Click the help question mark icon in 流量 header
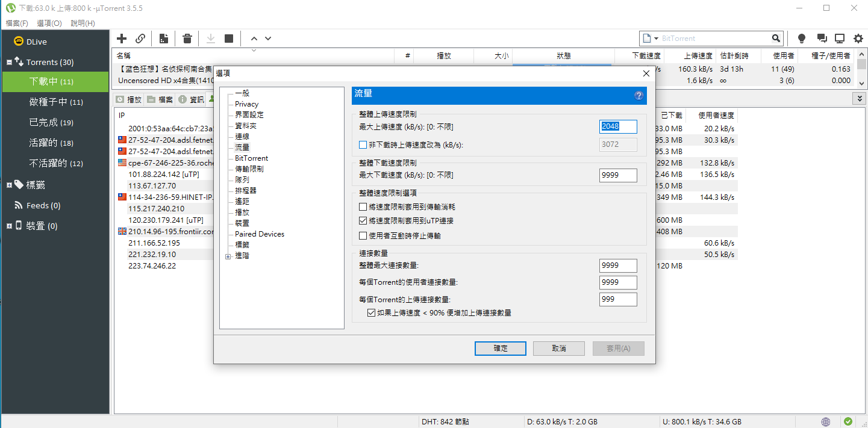The image size is (868, 428). (x=639, y=95)
